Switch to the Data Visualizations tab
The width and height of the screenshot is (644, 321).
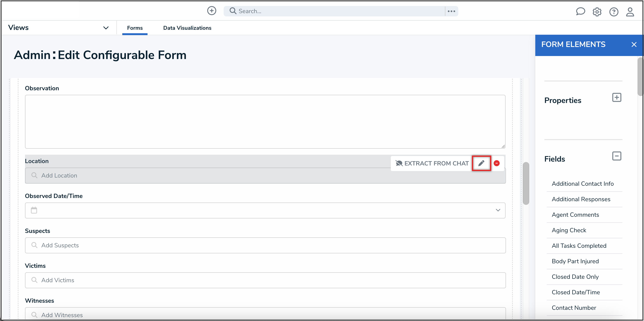[x=187, y=28]
